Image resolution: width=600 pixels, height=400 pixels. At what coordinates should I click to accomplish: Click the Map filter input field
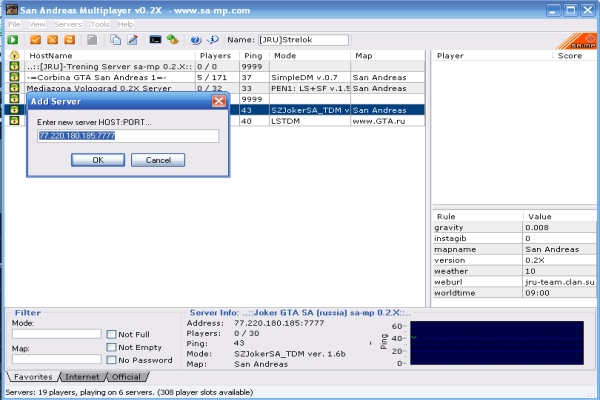57,359
